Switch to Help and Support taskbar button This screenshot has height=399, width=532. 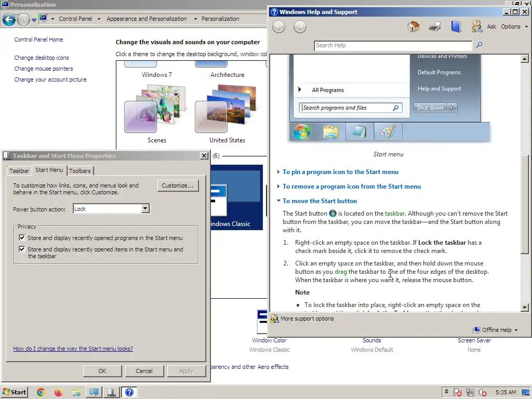pyautogui.click(x=129, y=393)
